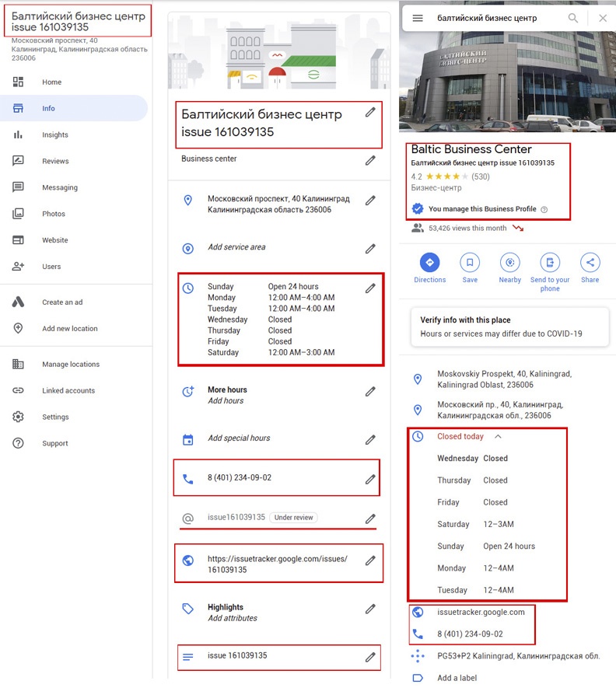Edit Highlights attributes pencil icon
The width and height of the screenshot is (616, 695).
click(x=370, y=609)
